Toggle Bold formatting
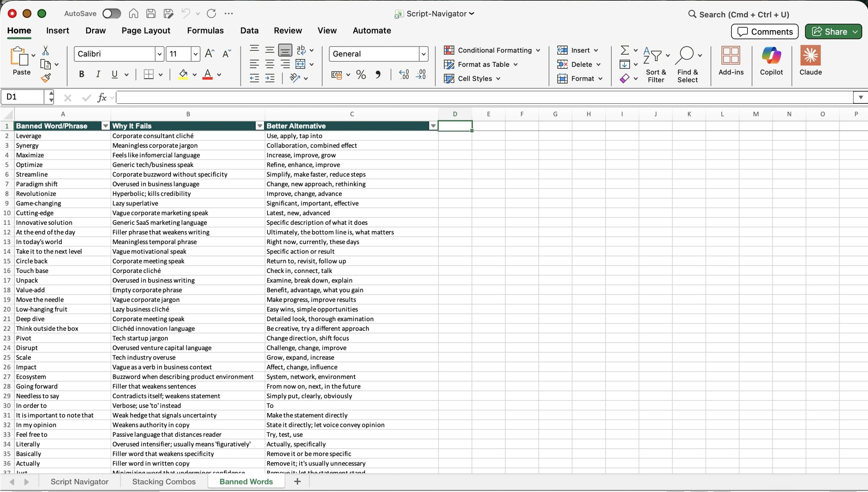 coord(81,74)
